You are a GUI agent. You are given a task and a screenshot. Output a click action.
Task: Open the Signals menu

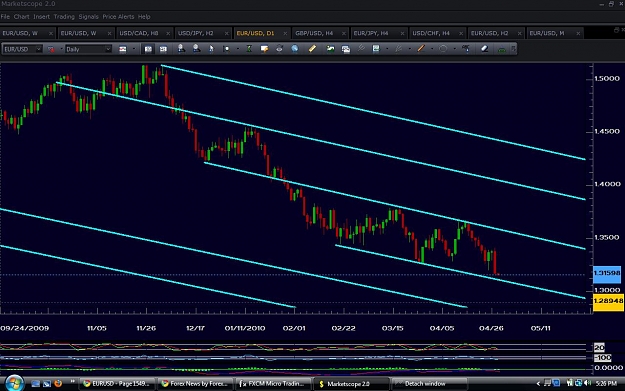click(x=88, y=17)
